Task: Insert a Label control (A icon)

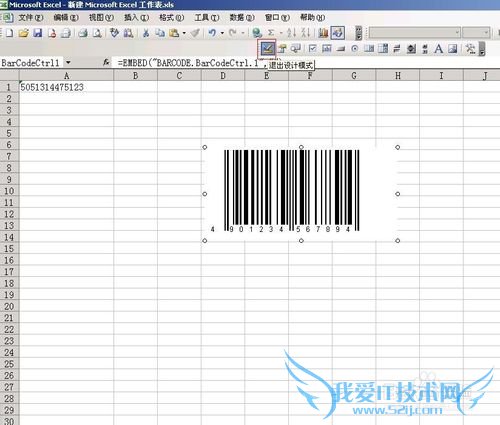Action: [439, 49]
